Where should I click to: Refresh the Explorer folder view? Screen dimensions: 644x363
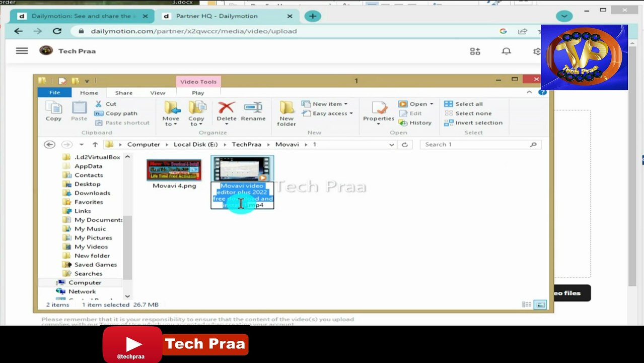click(404, 145)
